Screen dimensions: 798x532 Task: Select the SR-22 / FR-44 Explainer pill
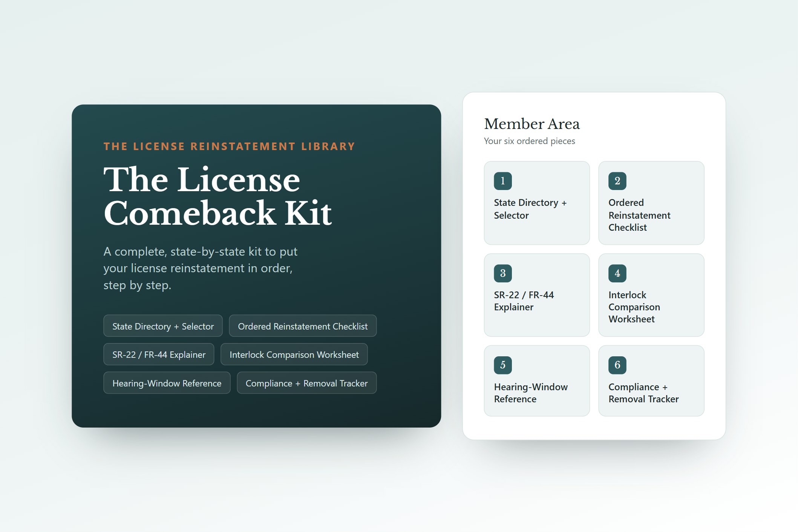tap(159, 354)
